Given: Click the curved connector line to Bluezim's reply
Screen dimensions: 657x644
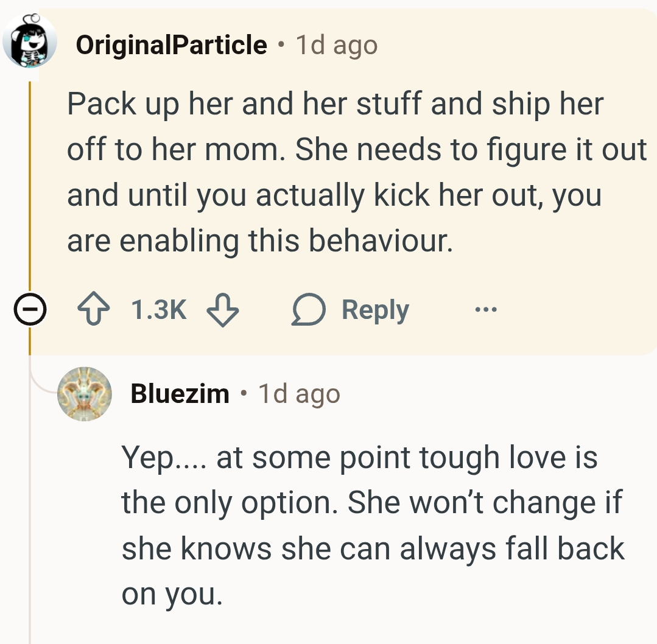Looking at the screenshot, I should 40,383.
